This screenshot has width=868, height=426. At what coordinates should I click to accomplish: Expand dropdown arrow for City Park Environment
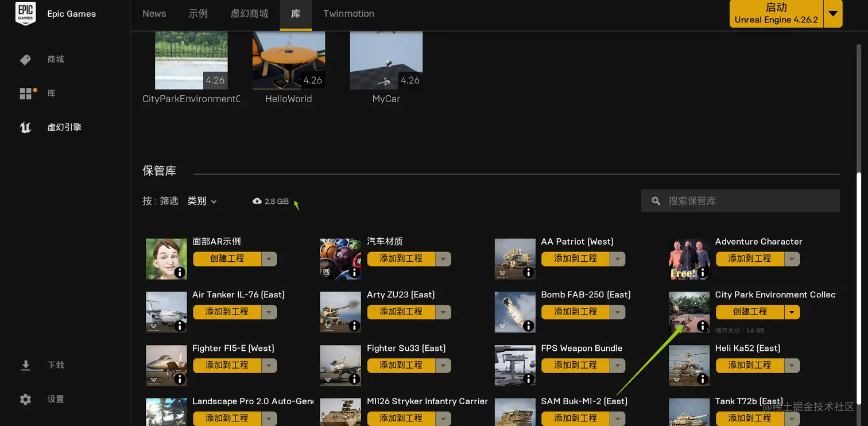point(792,312)
